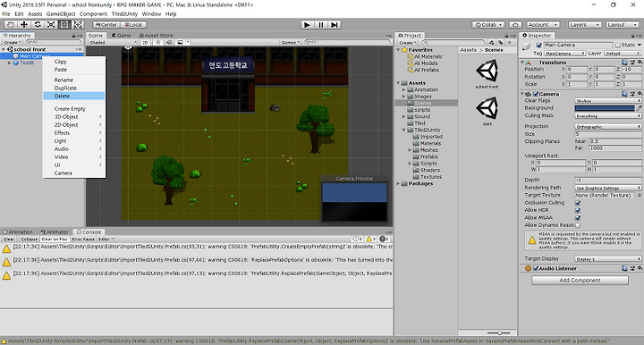Toggle the Static checkbox
Viewport: 644px width, 345px height.
617,45
